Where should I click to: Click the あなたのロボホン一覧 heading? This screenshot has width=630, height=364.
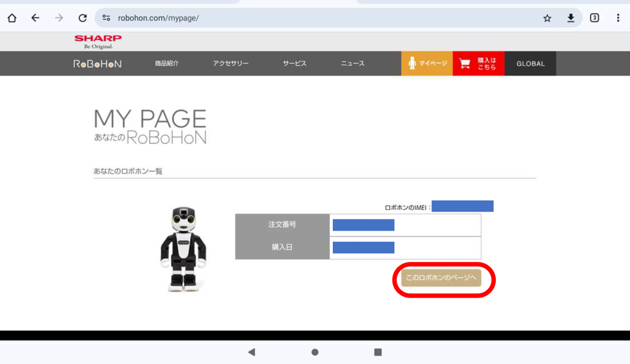[x=128, y=171]
